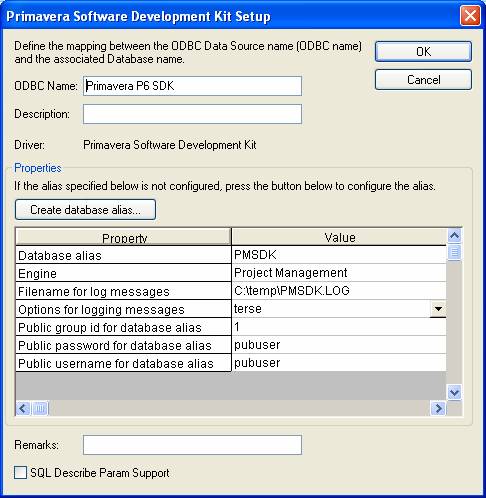Close the Setup dialog with X icon
The height and width of the screenshot is (498, 486).
470,16
